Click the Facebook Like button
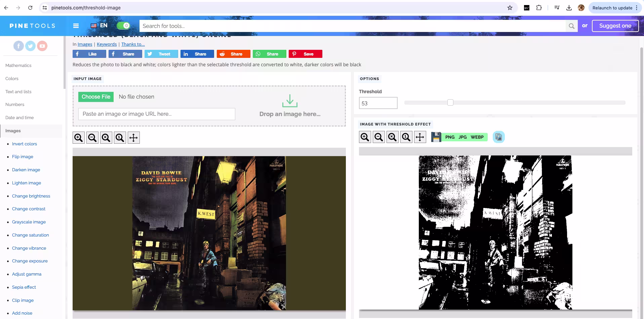The image size is (644, 319). (x=89, y=54)
